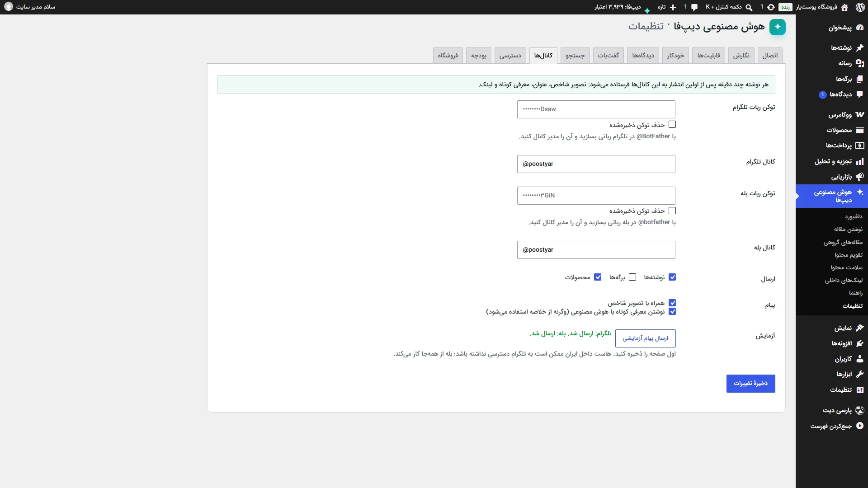Click the plugins icon in the sidebar
Viewport: 868px width, 488px height.
coord(860,343)
